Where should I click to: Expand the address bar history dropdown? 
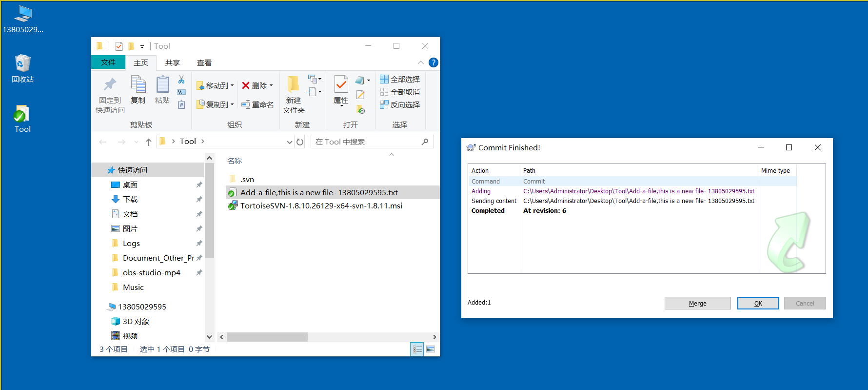click(289, 142)
